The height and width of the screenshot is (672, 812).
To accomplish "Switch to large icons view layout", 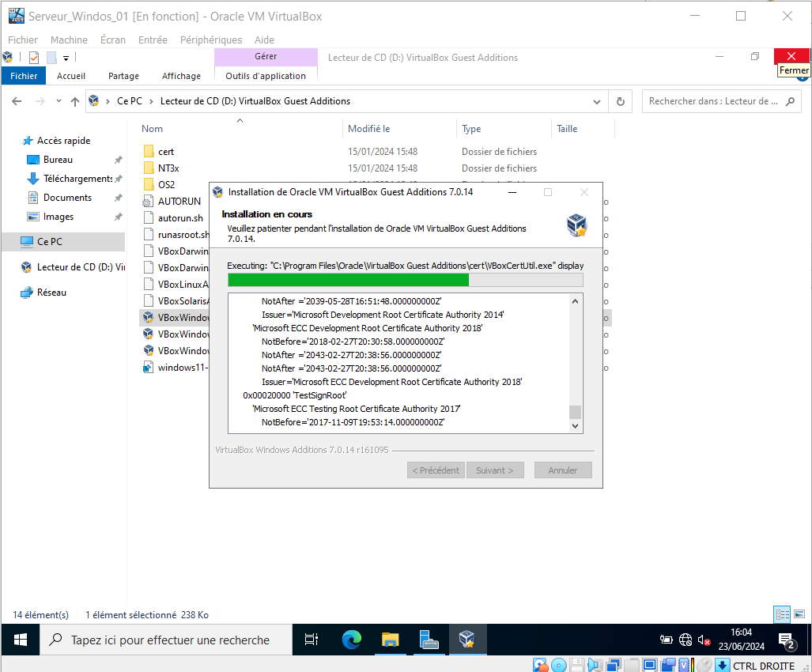I will (801, 614).
